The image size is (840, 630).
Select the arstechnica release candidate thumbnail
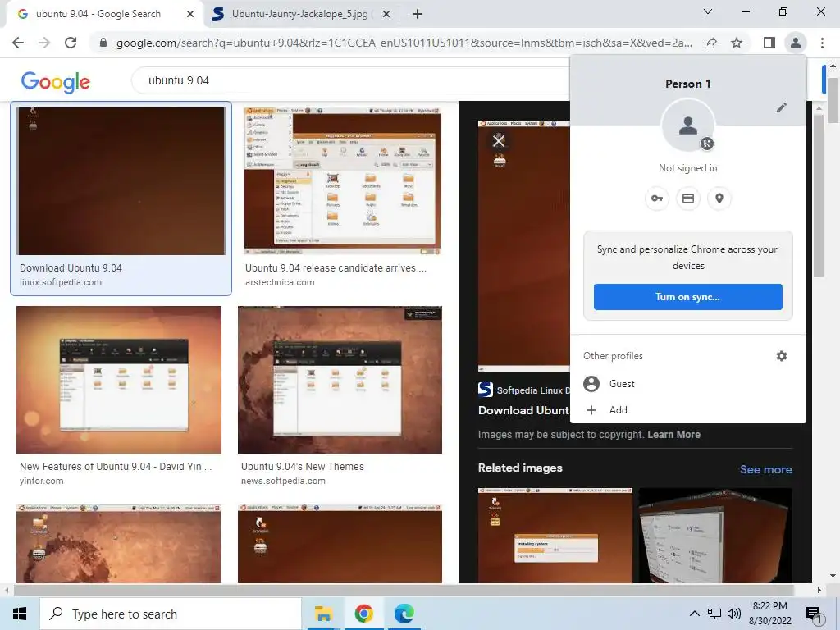tap(342, 181)
